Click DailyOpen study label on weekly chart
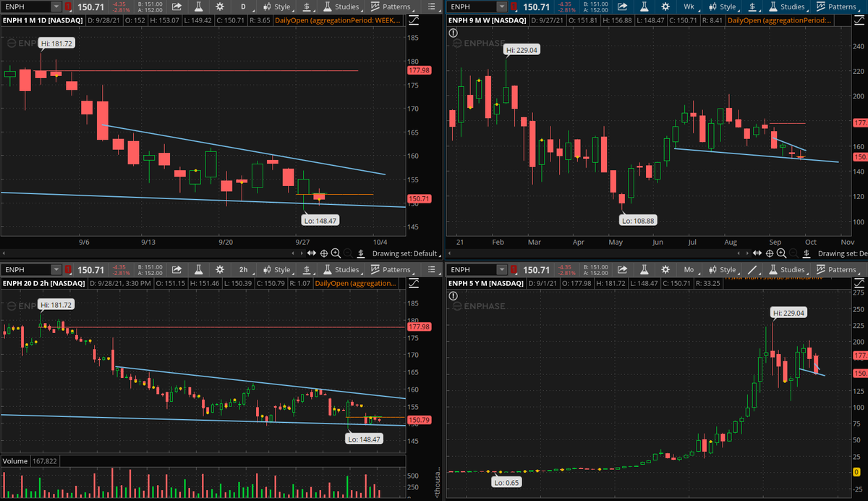The image size is (868, 501). pos(780,20)
